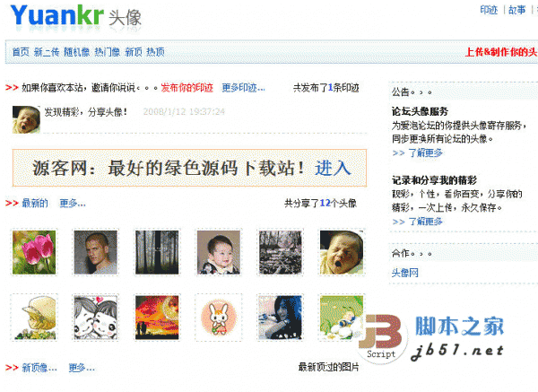
Task: Open the pink tulip avatar thumbnail
Action: pos(34,252)
